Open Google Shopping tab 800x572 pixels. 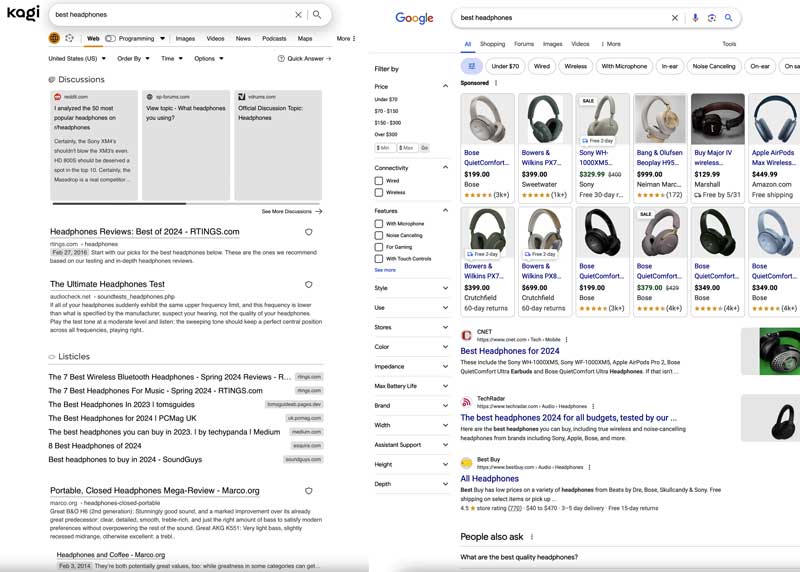492,44
